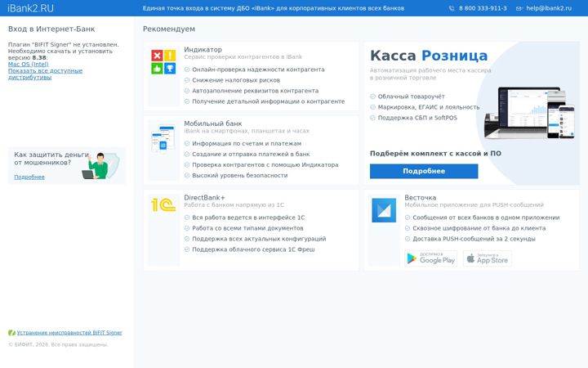Viewport: 588px width, 368px height.
Task: Click check icon beside Доставка PUSH-сообщений
Action: pos(408,239)
